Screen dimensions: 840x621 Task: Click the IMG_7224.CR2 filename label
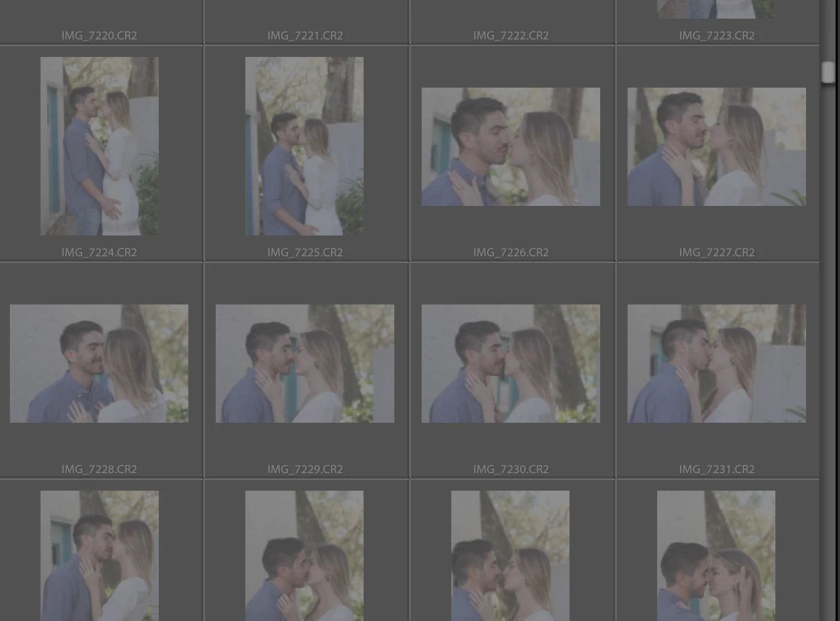tap(99, 252)
